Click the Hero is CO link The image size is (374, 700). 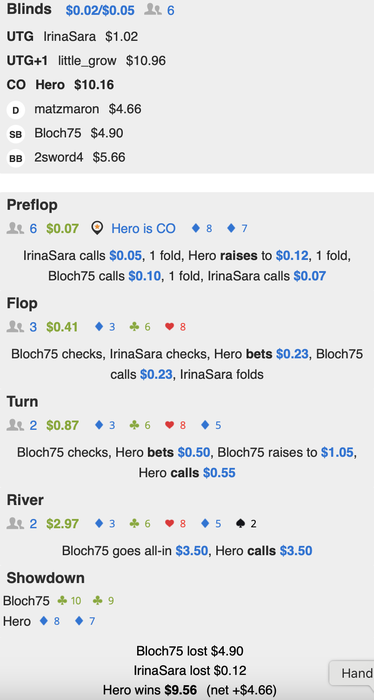pyautogui.click(x=143, y=229)
